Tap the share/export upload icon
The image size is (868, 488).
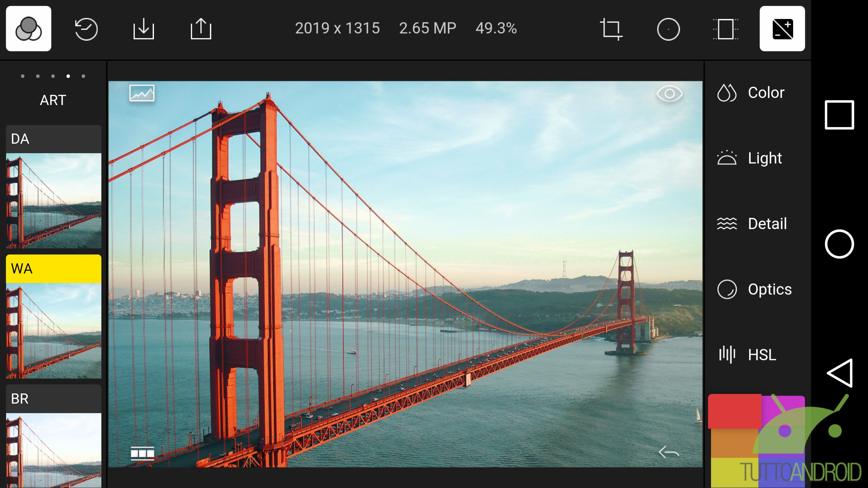pyautogui.click(x=201, y=29)
